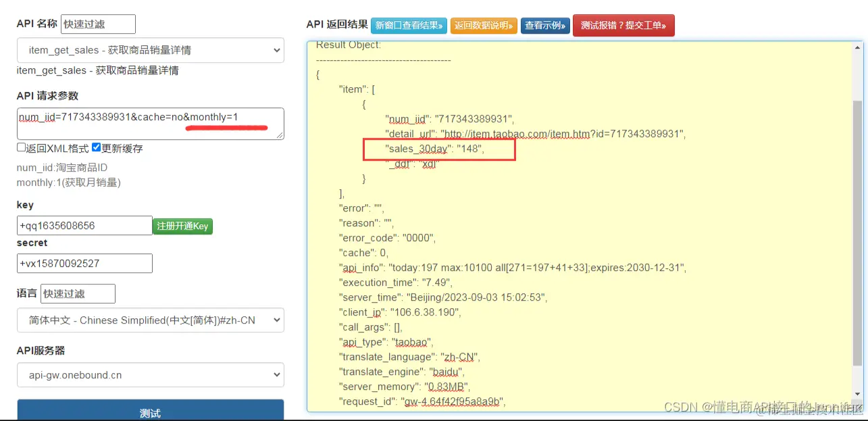Click 测试报错？提交工单 button
This screenshot has height=421, width=868.
coord(623,26)
